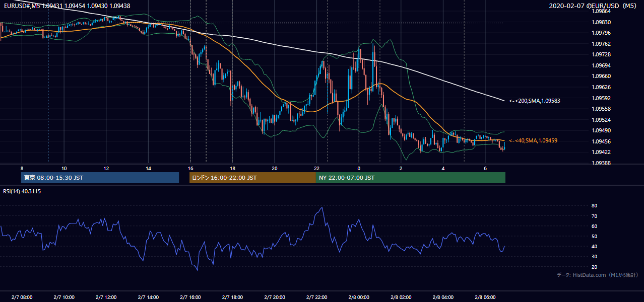The image size is (644, 302).
Task: Click the hour label 14 under the price chart
Action: [148, 168]
